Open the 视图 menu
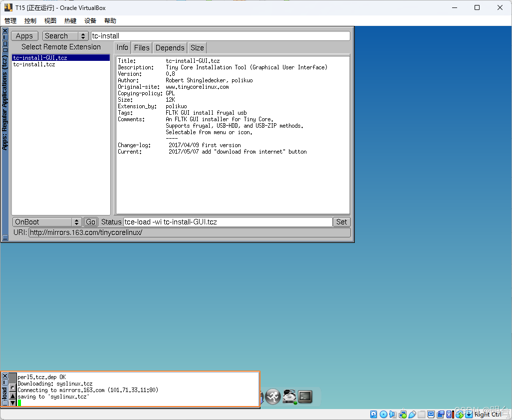 coord(50,21)
